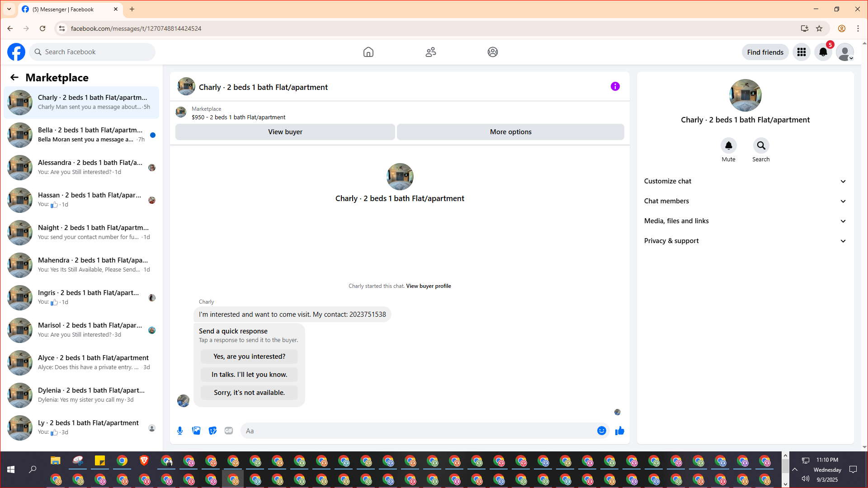Show hidden system tray icons
868x488 pixels.
[795, 469]
